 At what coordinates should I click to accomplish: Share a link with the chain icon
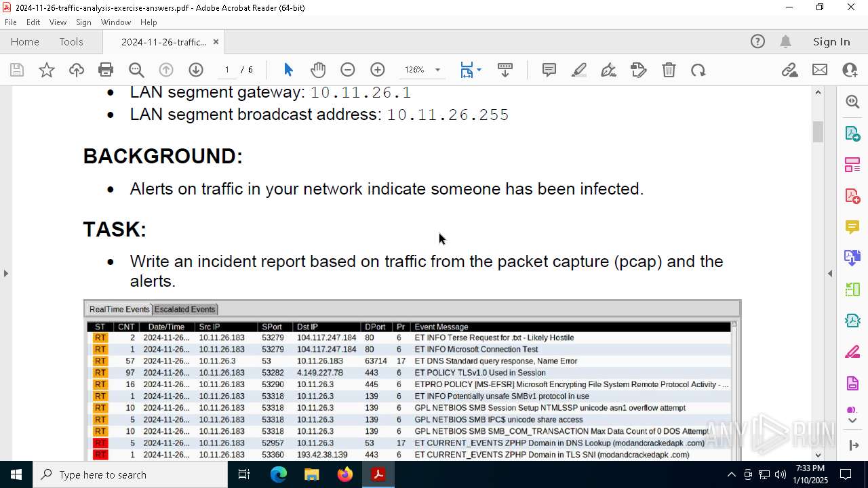coord(789,70)
